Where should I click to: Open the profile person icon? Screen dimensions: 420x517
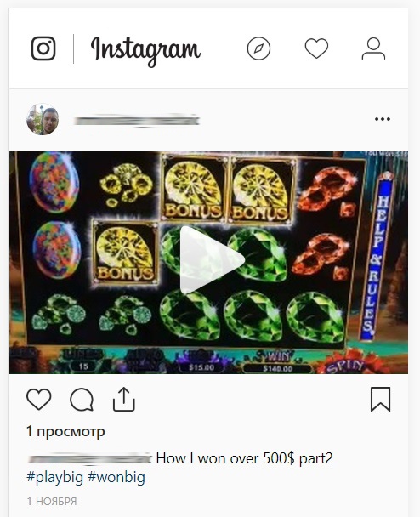coord(373,48)
